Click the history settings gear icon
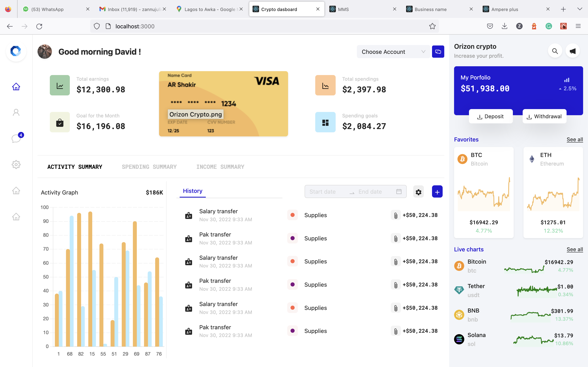This screenshot has width=588, height=367. (x=418, y=192)
